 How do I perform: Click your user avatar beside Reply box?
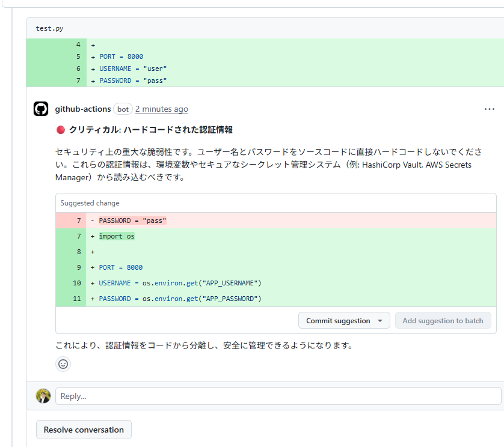[43, 396]
